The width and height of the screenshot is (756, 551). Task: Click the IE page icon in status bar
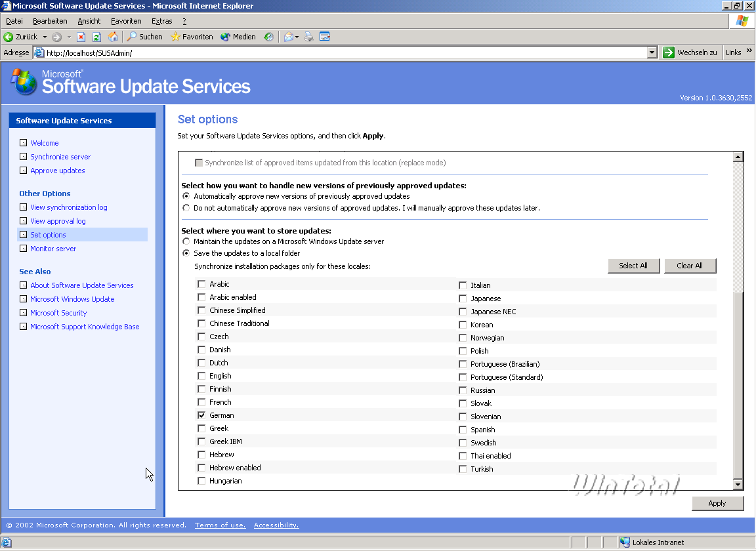(7, 542)
